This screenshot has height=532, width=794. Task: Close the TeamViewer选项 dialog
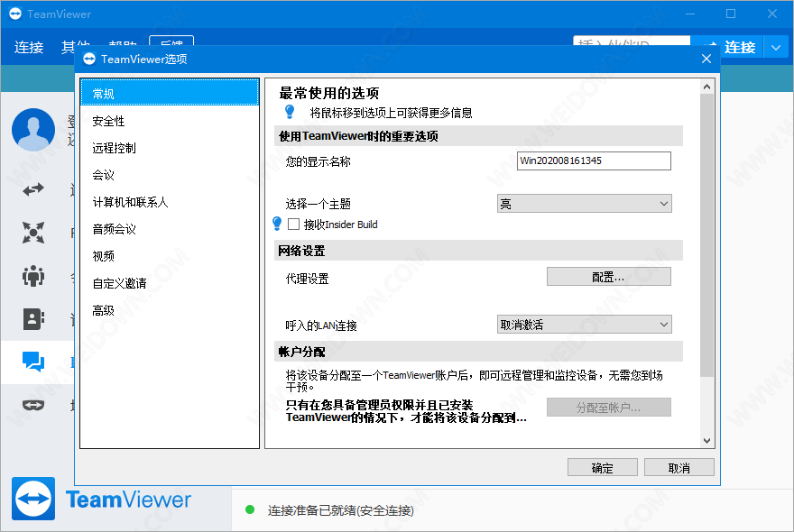click(x=706, y=59)
